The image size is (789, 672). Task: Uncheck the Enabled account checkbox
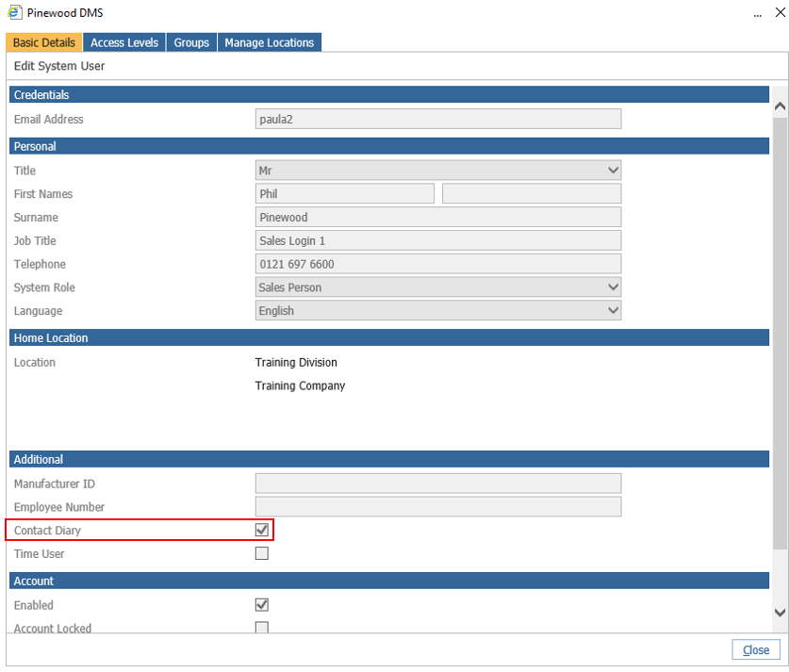262,605
